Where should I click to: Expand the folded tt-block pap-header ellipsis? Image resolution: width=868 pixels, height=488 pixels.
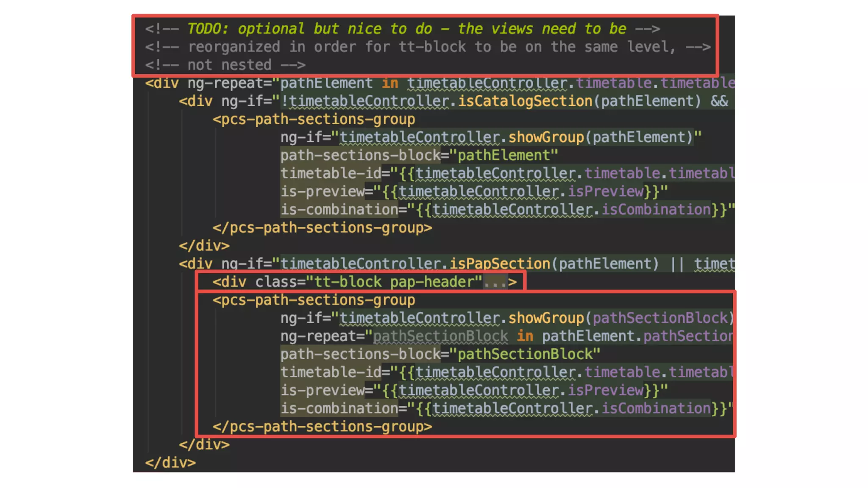495,283
